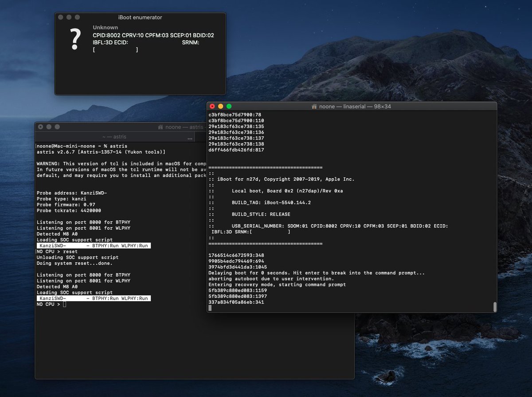Close the iBoot enumerator window
Viewport: 532px width, 397px height.
[x=60, y=17]
